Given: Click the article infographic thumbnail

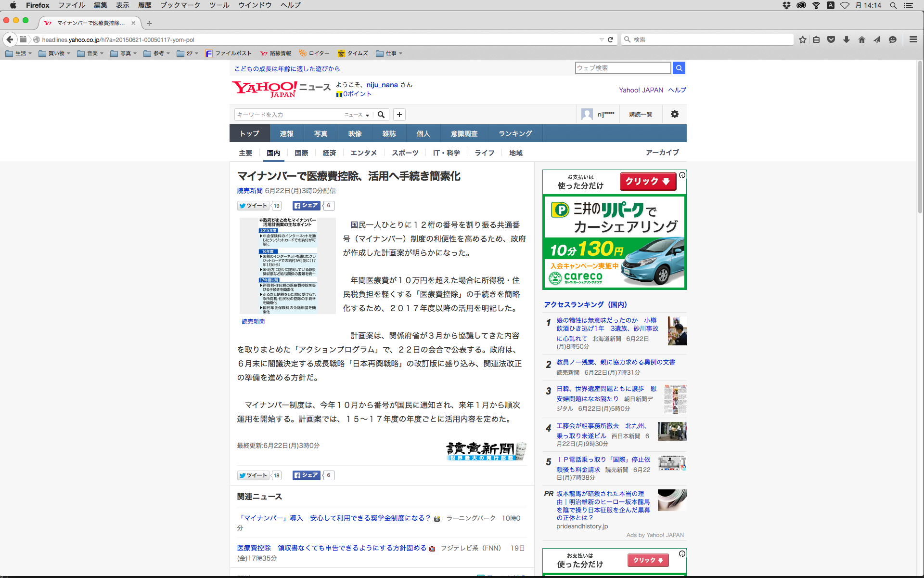Looking at the screenshot, I should click(x=287, y=265).
